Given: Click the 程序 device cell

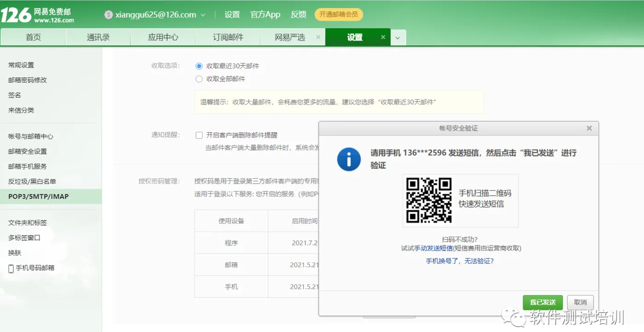Looking at the screenshot, I should (231, 243).
